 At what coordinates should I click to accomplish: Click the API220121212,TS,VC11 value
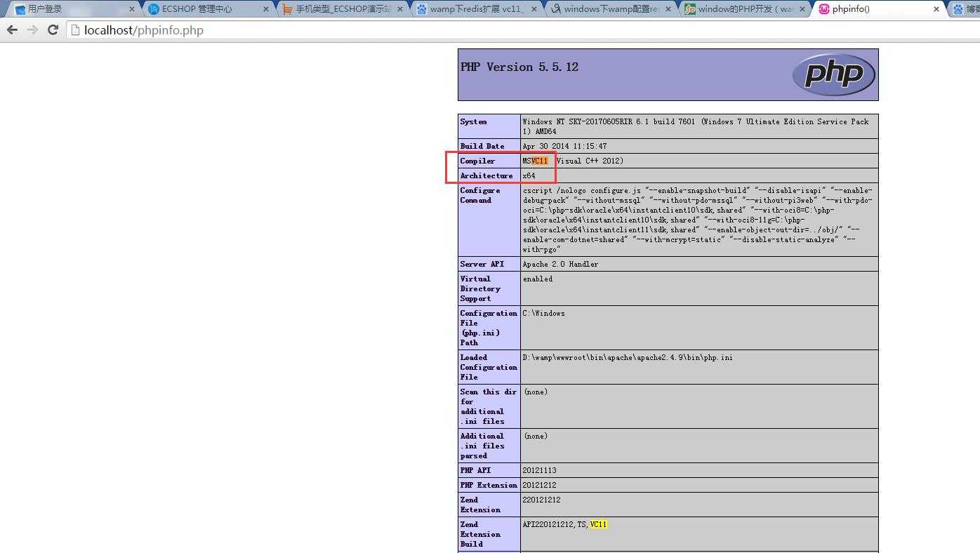pos(564,525)
